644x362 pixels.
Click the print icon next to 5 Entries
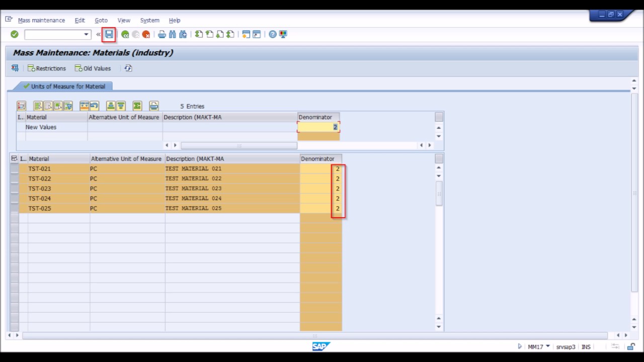tap(154, 106)
